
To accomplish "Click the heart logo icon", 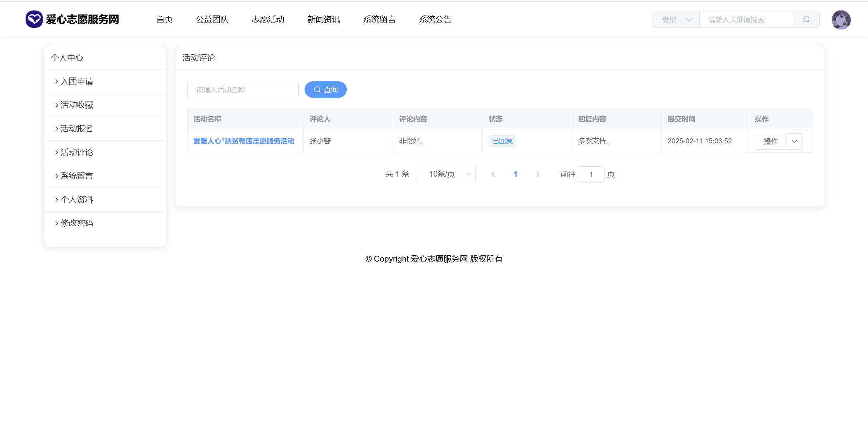I will (x=34, y=19).
